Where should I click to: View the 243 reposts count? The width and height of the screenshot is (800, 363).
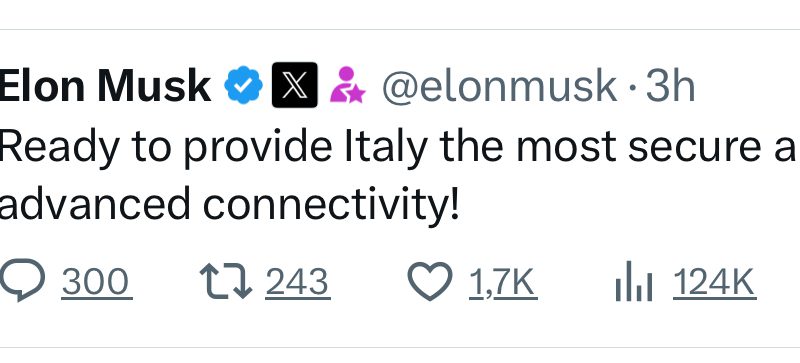pyautogui.click(x=296, y=282)
